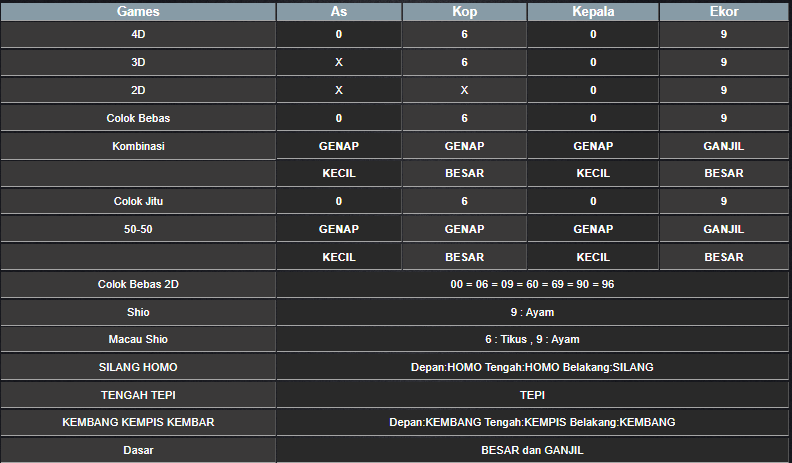Click the TEPI value cell
This screenshot has height=463, width=792.
click(x=532, y=395)
